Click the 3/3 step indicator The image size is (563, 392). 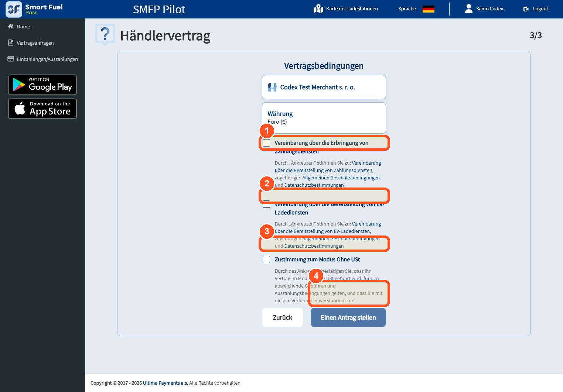coord(536,35)
